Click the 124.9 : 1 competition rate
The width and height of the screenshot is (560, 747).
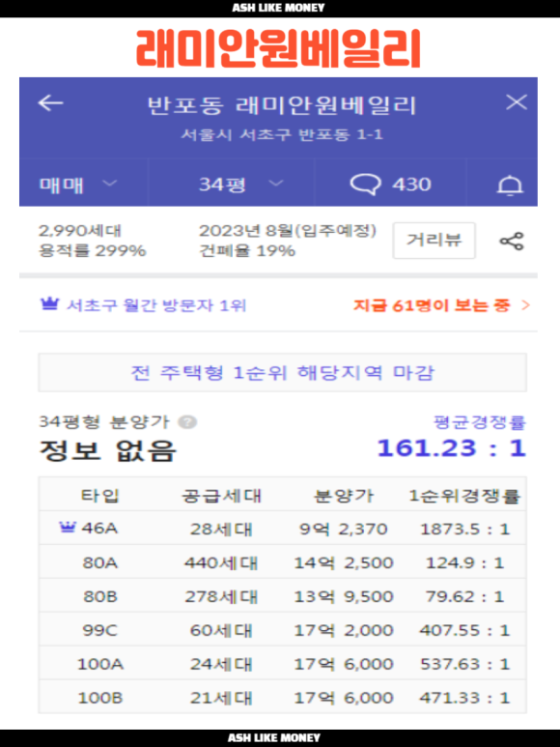pyautogui.click(x=464, y=562)
